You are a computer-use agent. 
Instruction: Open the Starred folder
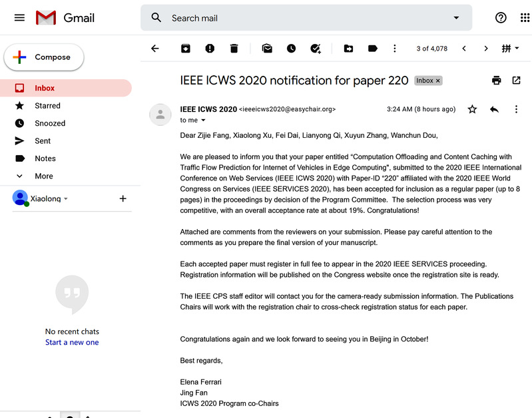47,105
